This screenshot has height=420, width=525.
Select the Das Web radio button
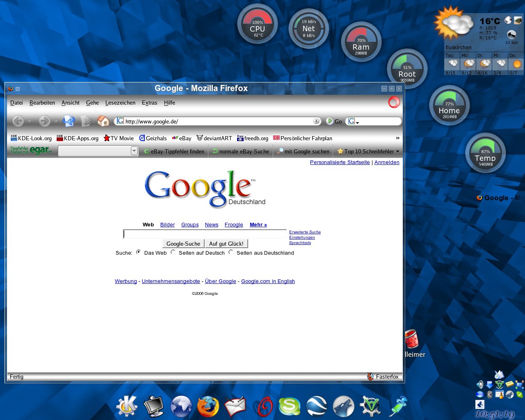click(139, 252)
